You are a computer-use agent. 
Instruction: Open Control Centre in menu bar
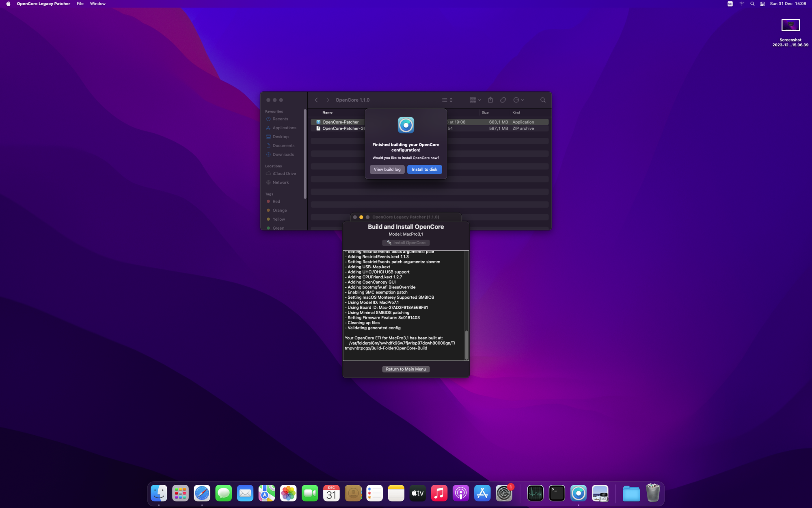[762, 4]
